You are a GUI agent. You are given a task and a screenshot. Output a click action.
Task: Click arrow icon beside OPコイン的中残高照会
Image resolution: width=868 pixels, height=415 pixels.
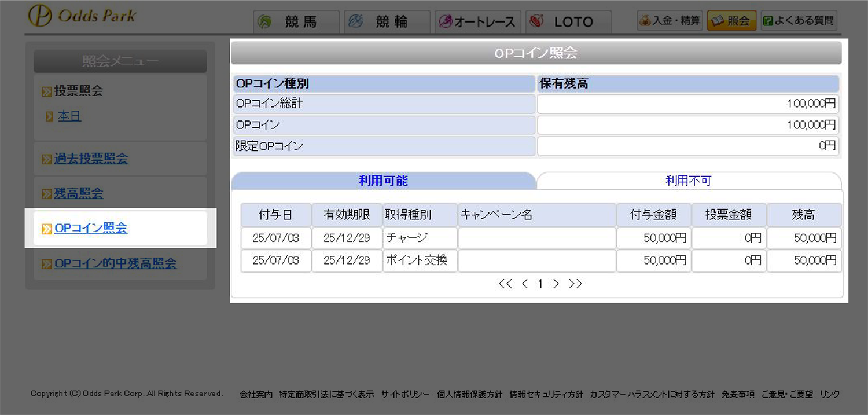point(47,265)
